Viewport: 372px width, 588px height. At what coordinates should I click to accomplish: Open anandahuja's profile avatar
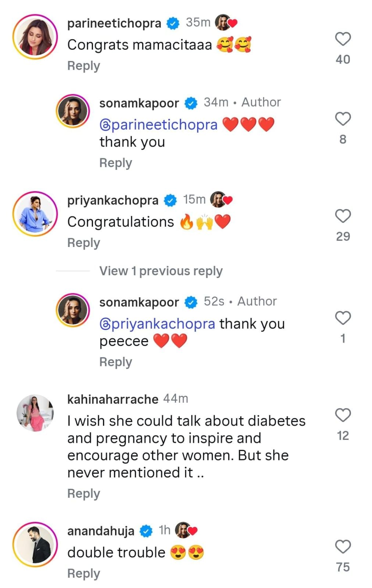click(35, 544)
